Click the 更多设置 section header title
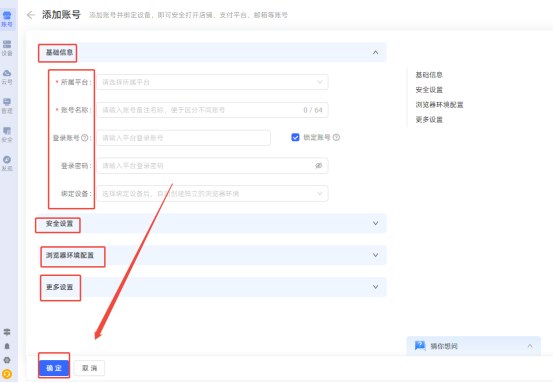553x383 pixels. coord(59,287)
